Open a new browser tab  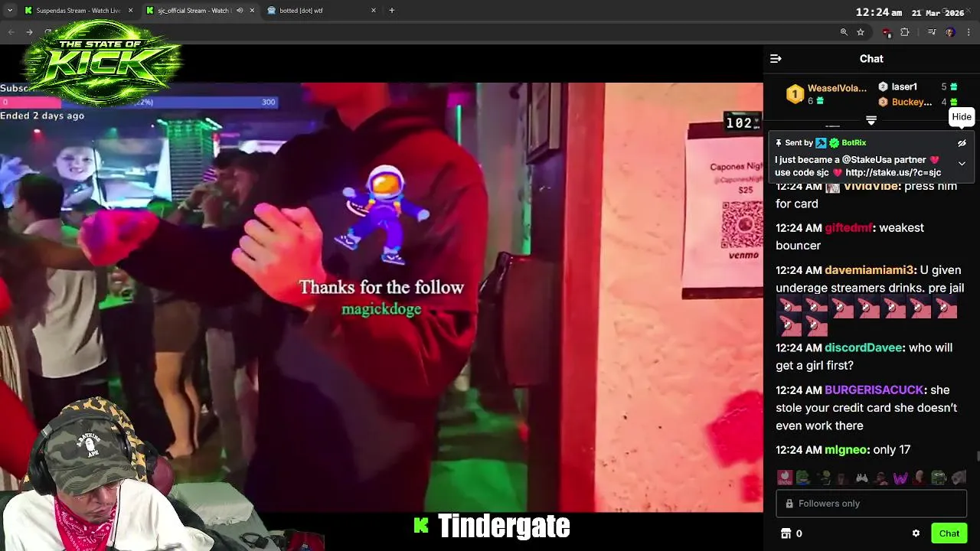coord(392,11)
